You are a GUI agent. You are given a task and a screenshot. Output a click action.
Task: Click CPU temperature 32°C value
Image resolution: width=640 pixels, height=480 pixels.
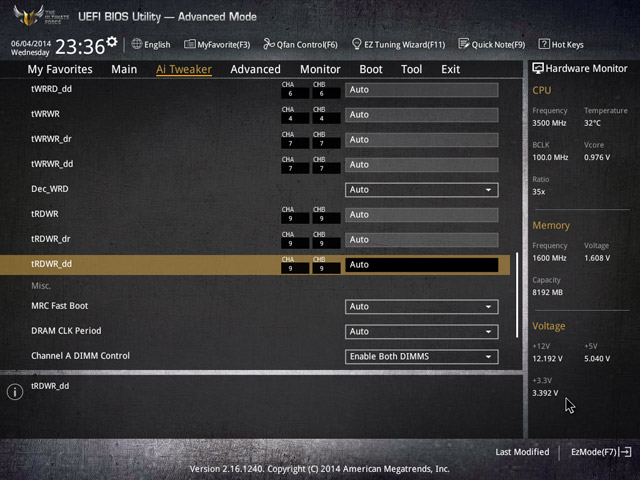592,123
